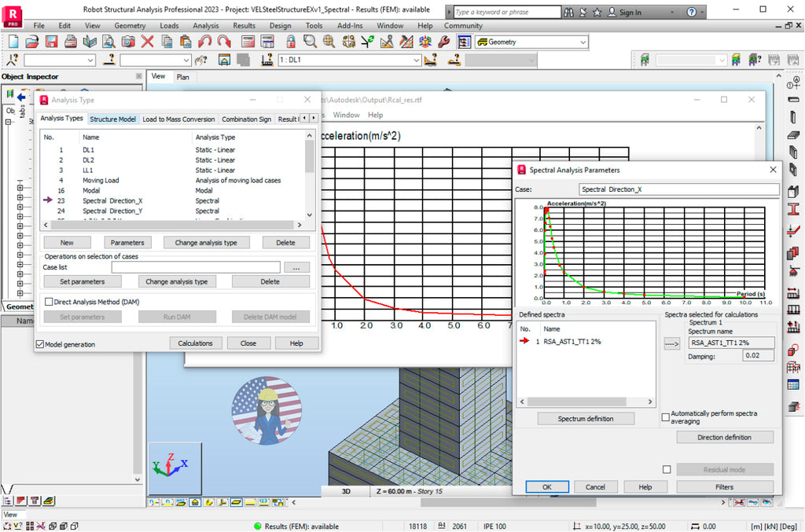Image resolution: width=805 pixels, height=532 pixels.
Task: Disable Model generation checkbox
Action: click(39, 343)
